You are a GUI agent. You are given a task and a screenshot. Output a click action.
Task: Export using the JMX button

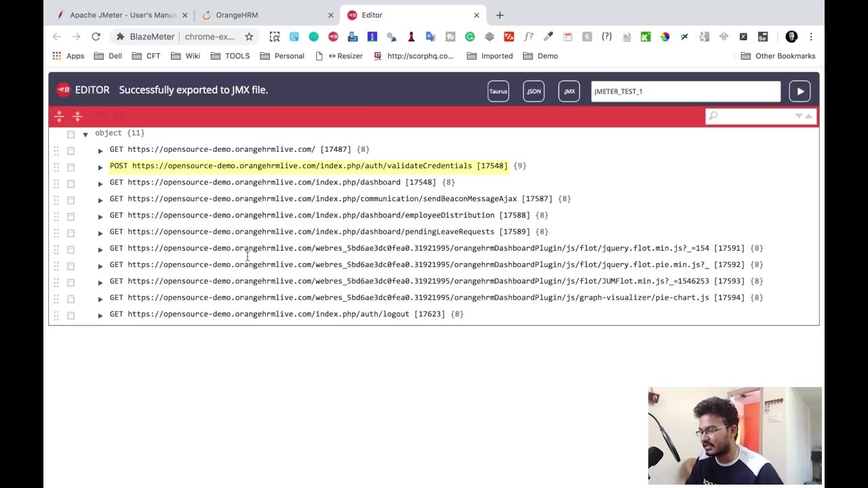pos(569,91)
